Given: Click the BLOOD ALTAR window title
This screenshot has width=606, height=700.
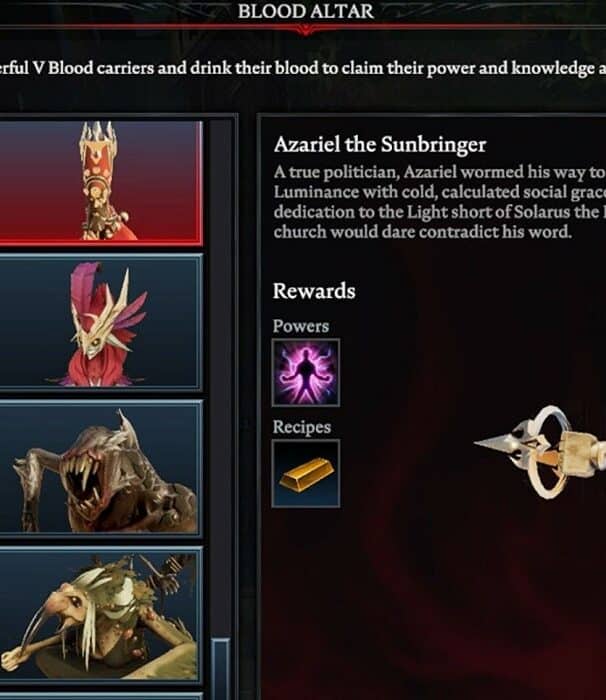Looking at the screenshot, I should pyautogui.click(x=306, y=11).
